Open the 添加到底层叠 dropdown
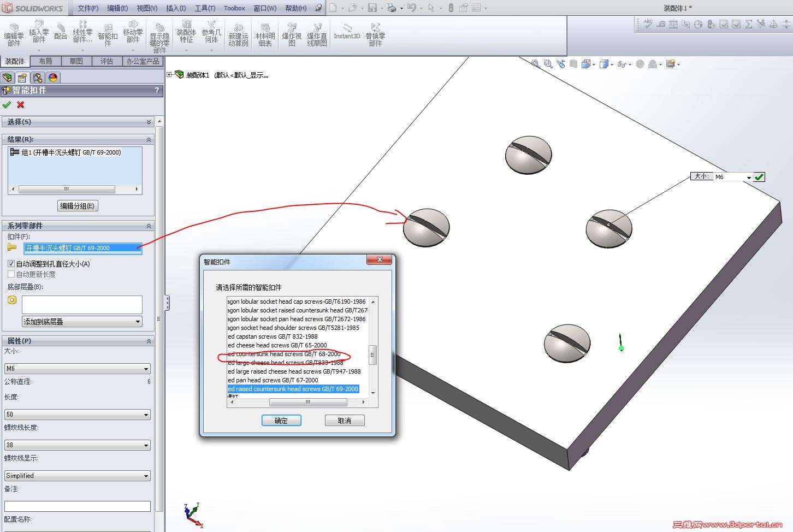The height and width of the screenshot is (532, 793). pos(82,322)
